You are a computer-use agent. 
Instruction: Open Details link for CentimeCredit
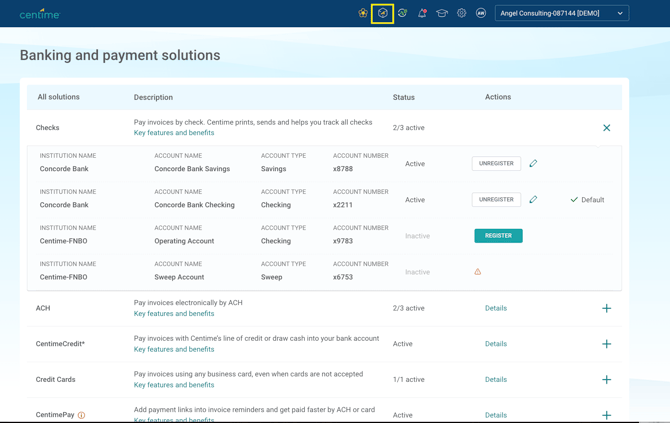coord(496,344)
